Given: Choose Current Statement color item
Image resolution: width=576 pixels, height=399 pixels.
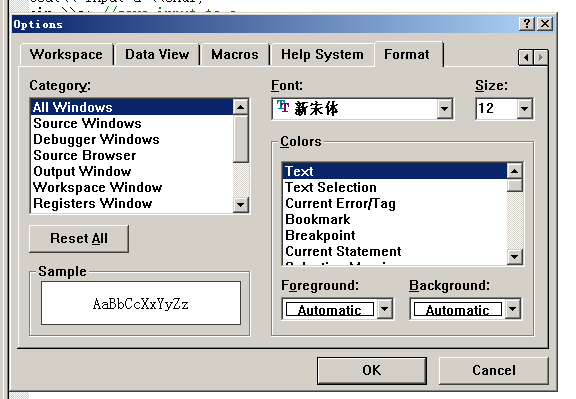Looking at the screenshot, I should [x=395, y=251].
